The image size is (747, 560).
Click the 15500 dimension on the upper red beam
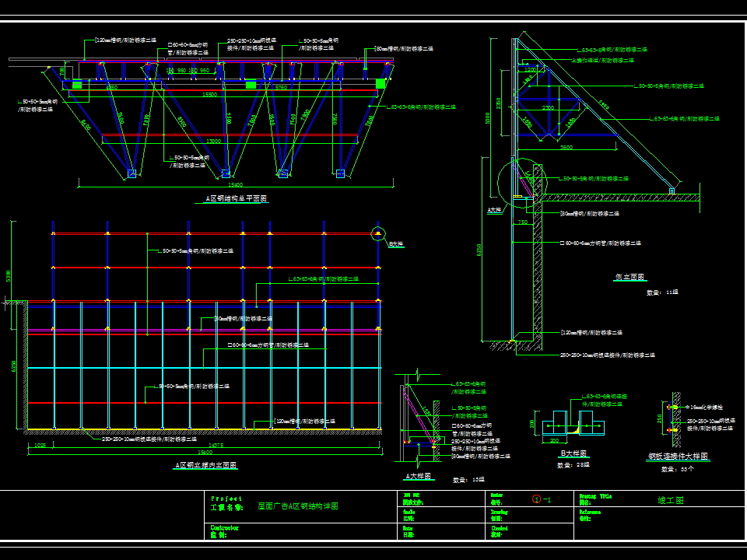[x=209, y=95]
